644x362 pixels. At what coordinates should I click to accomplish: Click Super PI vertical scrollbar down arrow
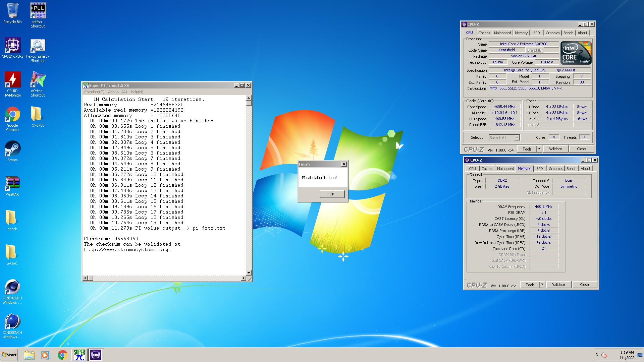pyautogui.click(x=249, y=273)
